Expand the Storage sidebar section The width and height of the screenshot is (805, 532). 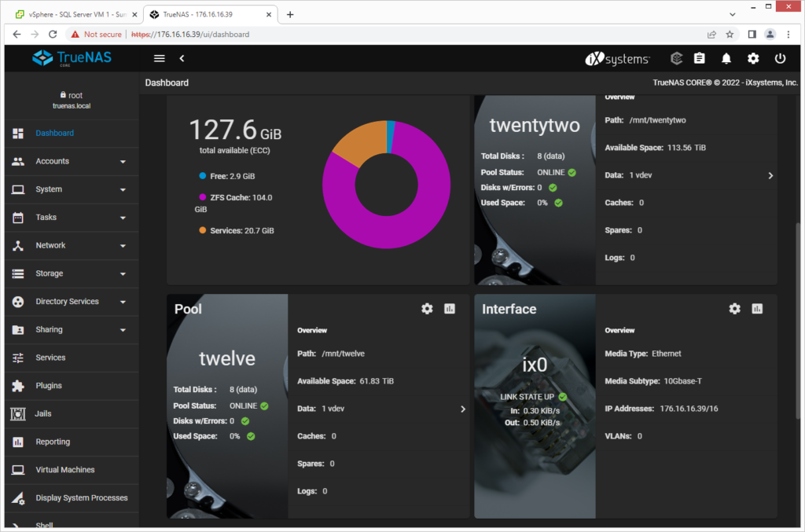coord(69,273)
